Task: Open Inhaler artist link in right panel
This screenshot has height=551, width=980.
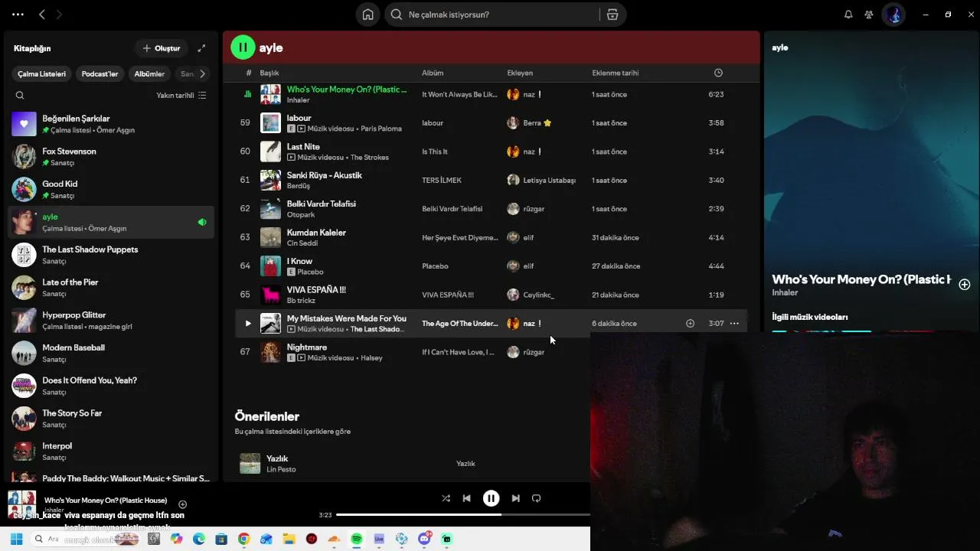Action: tap(785, 292)
